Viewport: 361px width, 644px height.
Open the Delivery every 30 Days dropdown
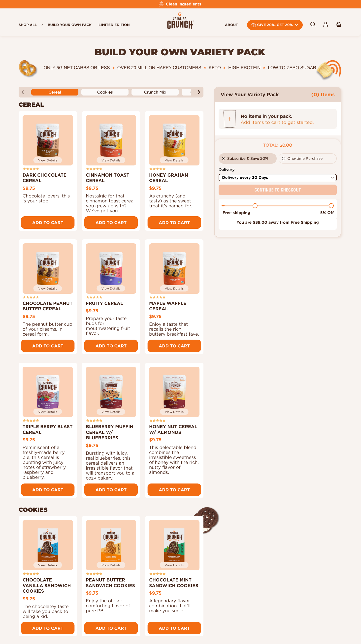click(x=277, y=178)
